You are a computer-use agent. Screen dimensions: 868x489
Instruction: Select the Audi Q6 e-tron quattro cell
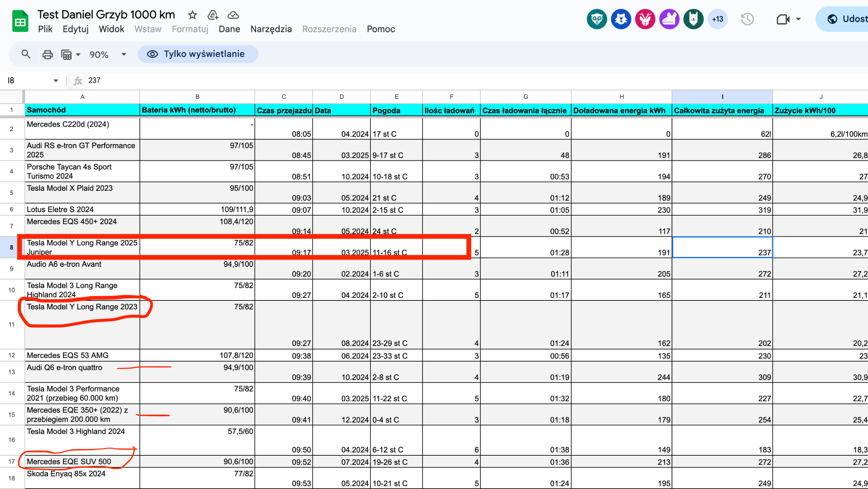[x=82, y=372]
